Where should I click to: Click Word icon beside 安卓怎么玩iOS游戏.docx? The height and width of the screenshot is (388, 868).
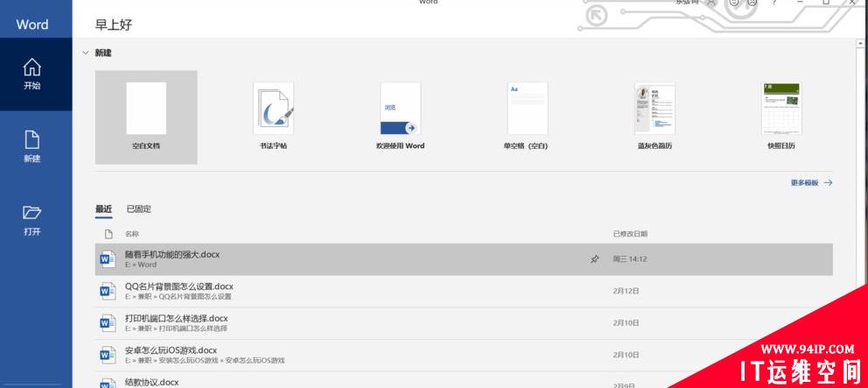point(108,355)
